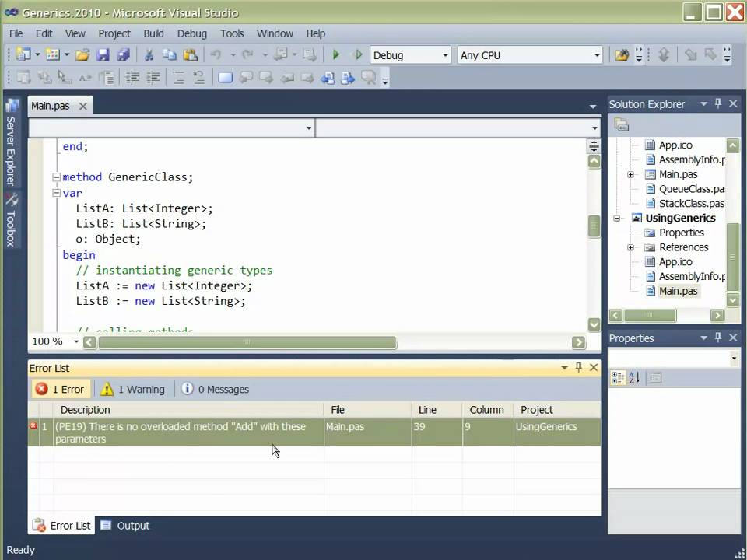Click the Find in Files folder icon
This screenshot has height=560, width=747.
(622, 55)
